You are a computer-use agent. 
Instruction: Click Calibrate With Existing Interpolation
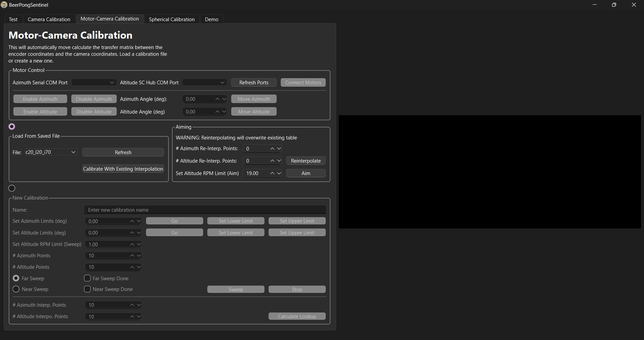click(x=123, y=169)
